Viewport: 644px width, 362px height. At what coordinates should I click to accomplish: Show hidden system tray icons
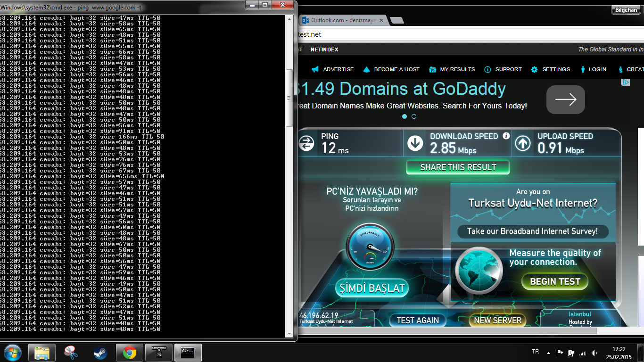548,353
